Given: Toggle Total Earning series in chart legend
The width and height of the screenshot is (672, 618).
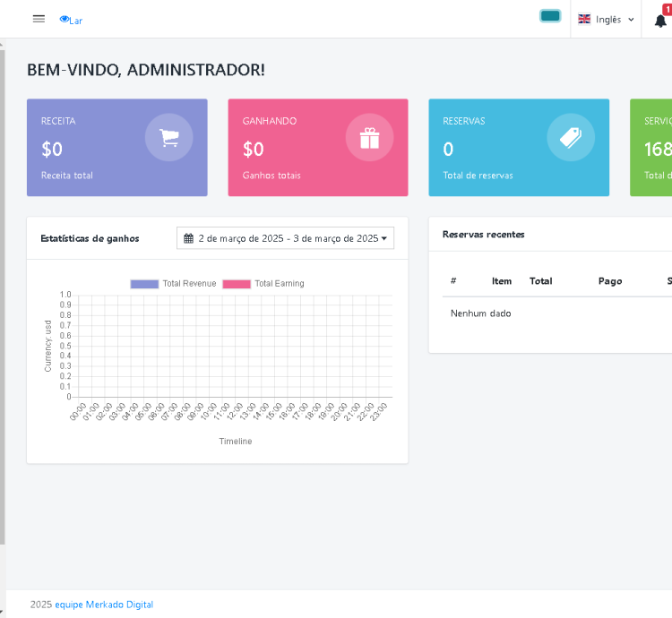Looking at the screenshot, I should point(237,284).
